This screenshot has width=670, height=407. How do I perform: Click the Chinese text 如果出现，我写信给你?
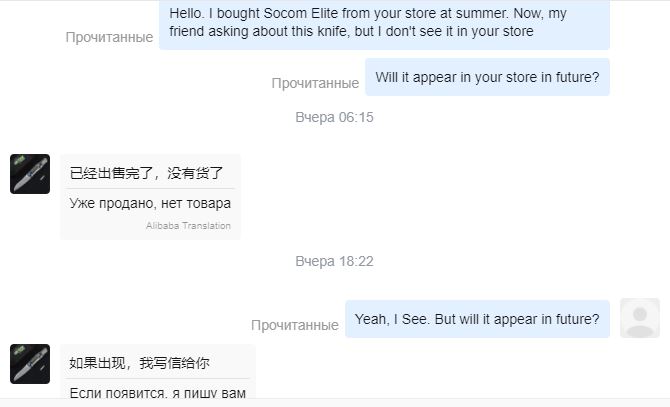[x=139, y=363]
